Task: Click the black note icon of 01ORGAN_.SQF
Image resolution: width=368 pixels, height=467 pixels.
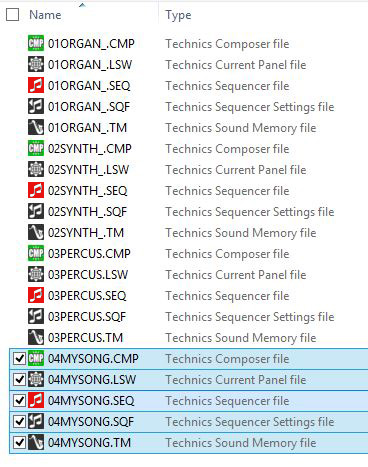Action: [36, 106]
